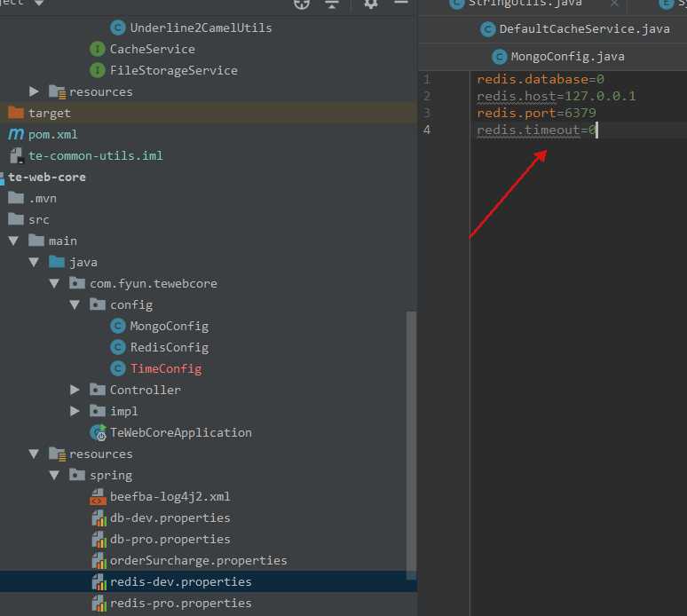Click the MongoConfig class icon in tree
Screen dimensions: 687x616
117,326
